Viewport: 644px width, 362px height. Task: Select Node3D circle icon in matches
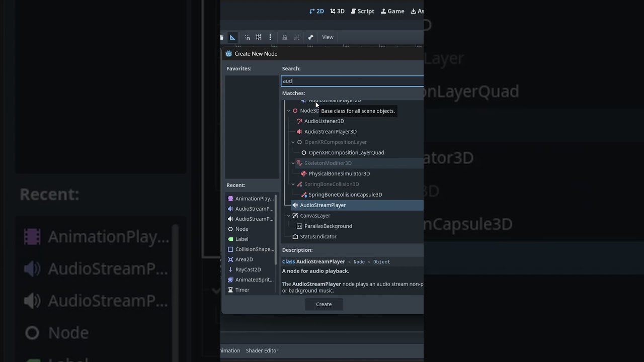(x=295, y=111)
